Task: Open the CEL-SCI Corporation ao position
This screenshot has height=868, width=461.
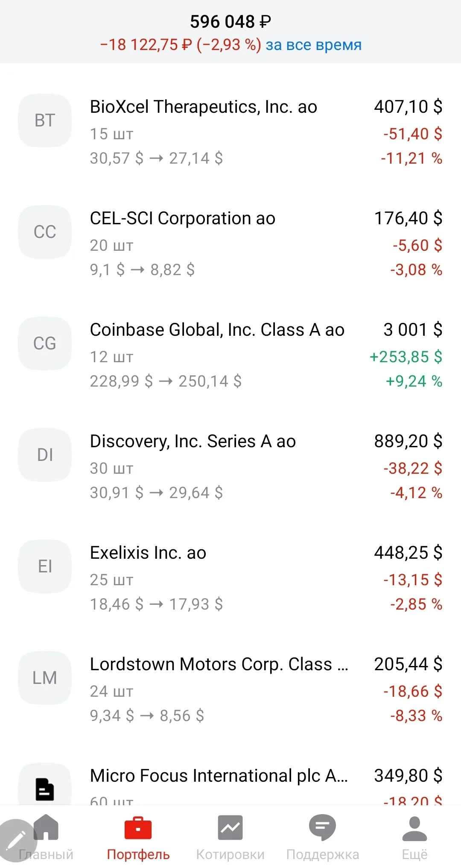Action: [230, 243]
